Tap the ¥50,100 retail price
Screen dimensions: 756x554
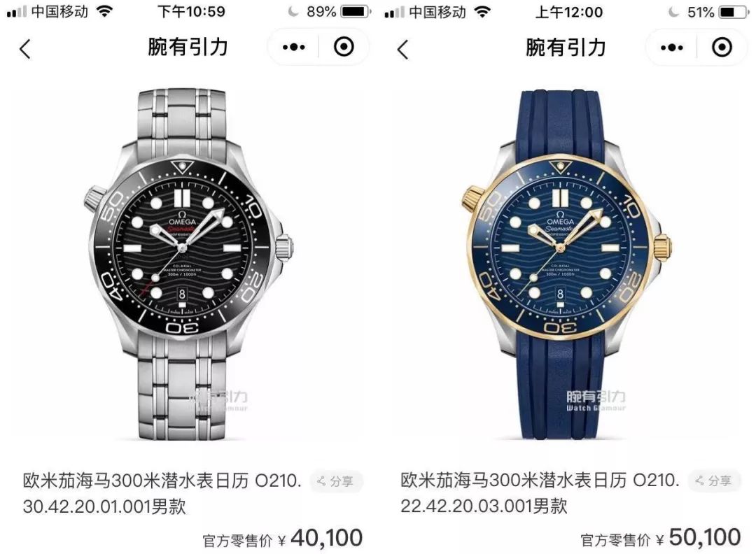(699, 538)
